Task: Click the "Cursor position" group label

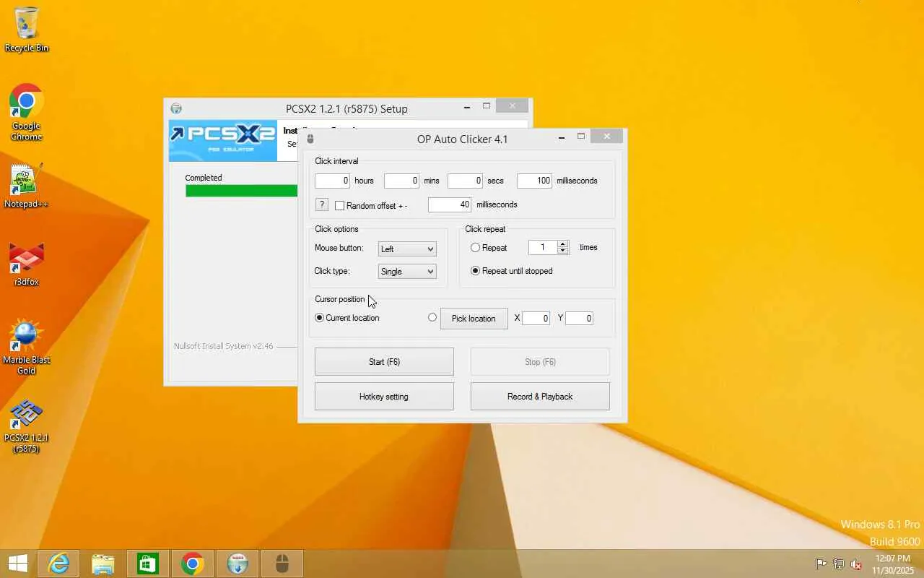Action: pyautogui.click(x=340, y=299)
